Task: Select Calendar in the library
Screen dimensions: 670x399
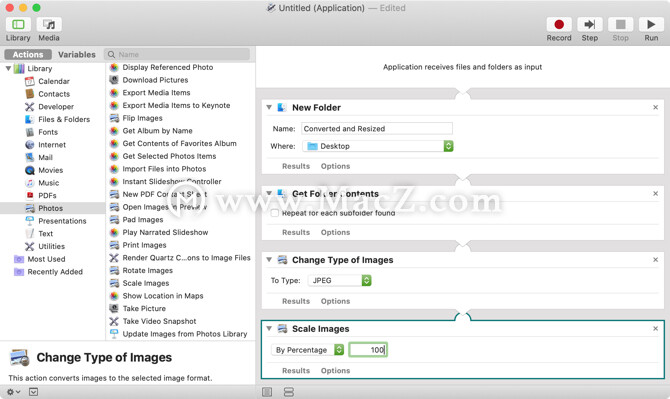Action: [53, 81]
